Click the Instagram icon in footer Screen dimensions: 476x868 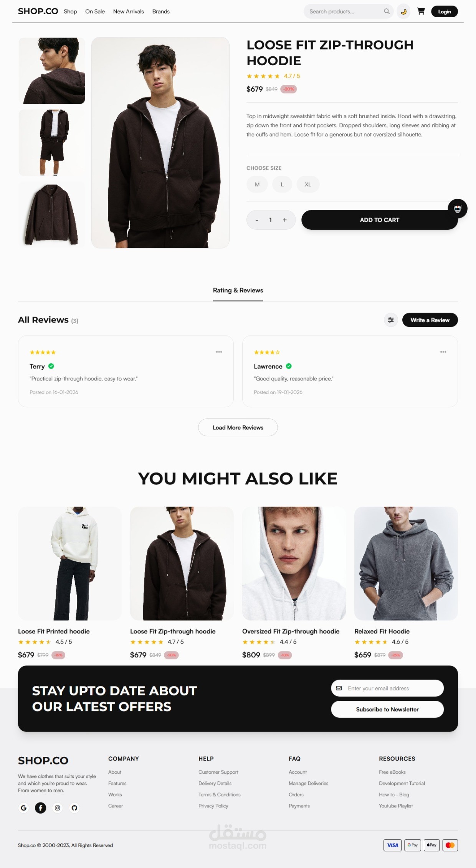(58, 808)
